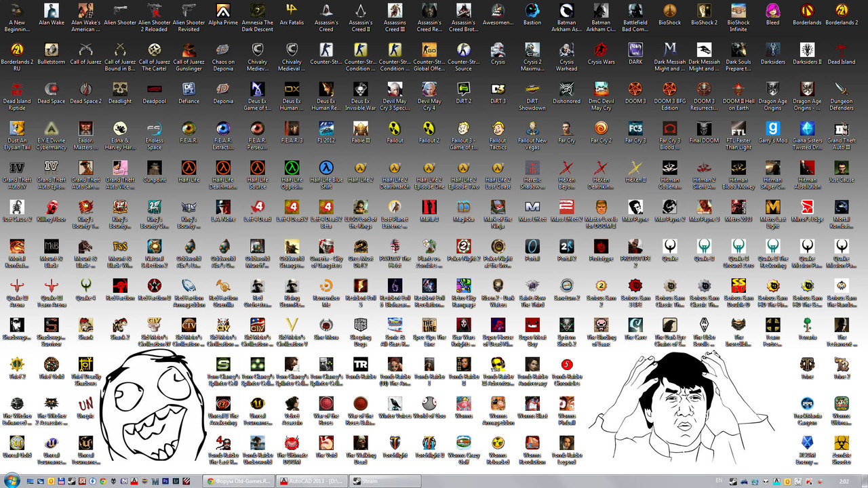Select the Unepic desktop icon
868x488 pixels.
(85, 408)
